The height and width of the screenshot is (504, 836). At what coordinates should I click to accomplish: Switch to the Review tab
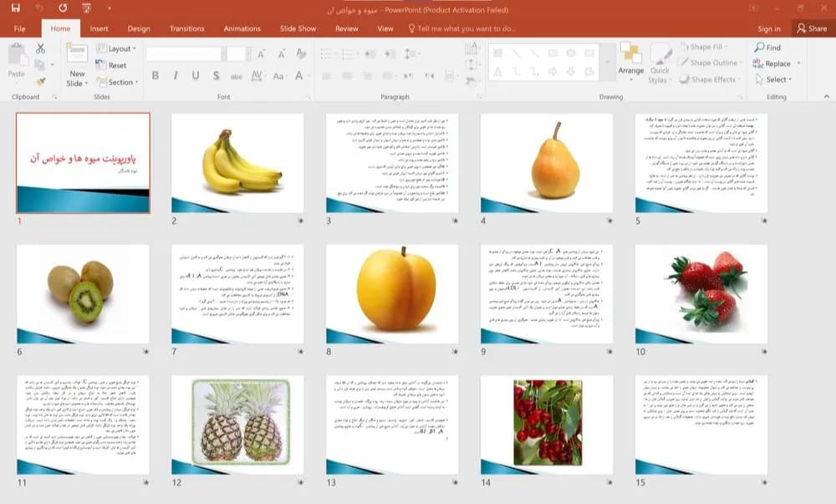click(347, 28)
